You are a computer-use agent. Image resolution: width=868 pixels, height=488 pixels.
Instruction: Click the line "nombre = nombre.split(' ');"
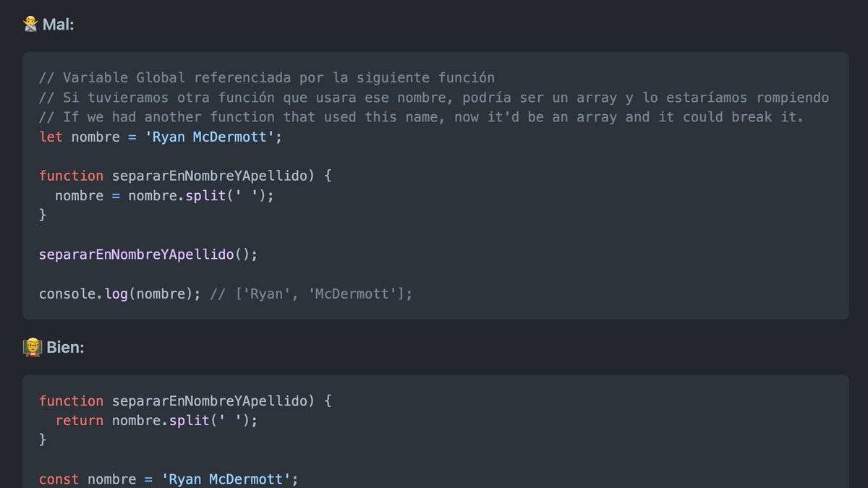tap(165, 195)
